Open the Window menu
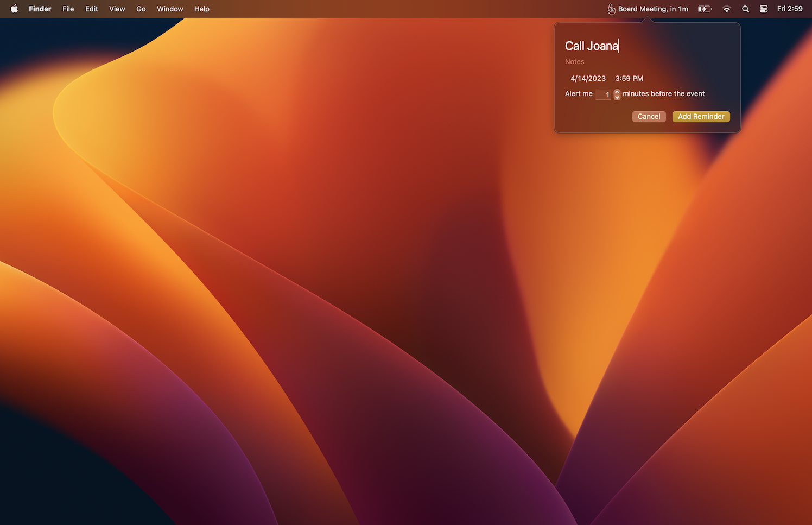 click(170, 9)
